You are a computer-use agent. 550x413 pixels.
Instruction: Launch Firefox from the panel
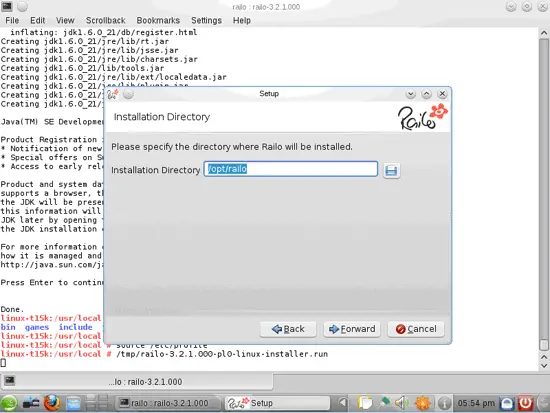click(x=52, y=403)
